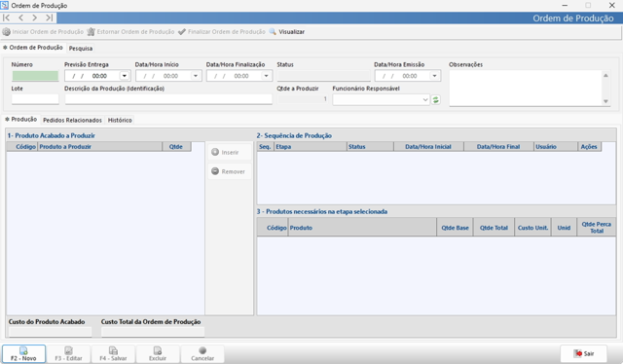Focus the Número field

click(x=35, y=76)
